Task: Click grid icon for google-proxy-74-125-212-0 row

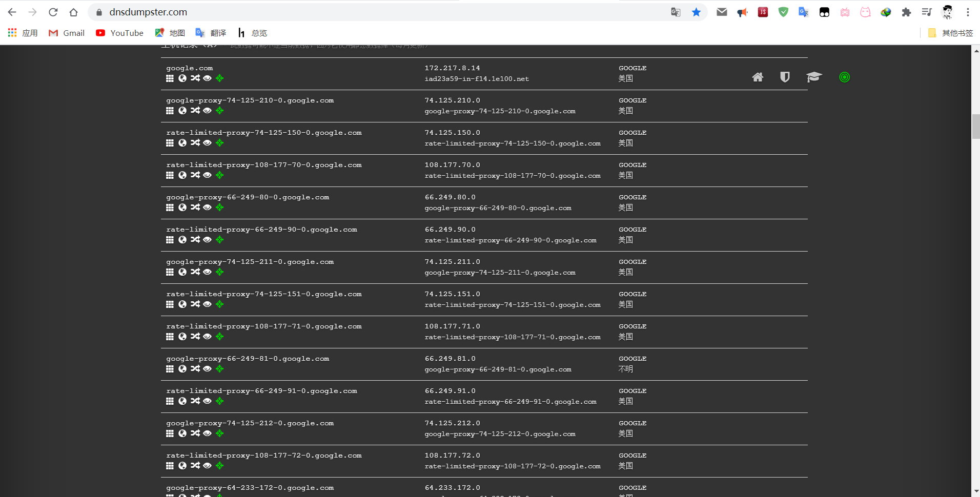Action: [170, 433]
